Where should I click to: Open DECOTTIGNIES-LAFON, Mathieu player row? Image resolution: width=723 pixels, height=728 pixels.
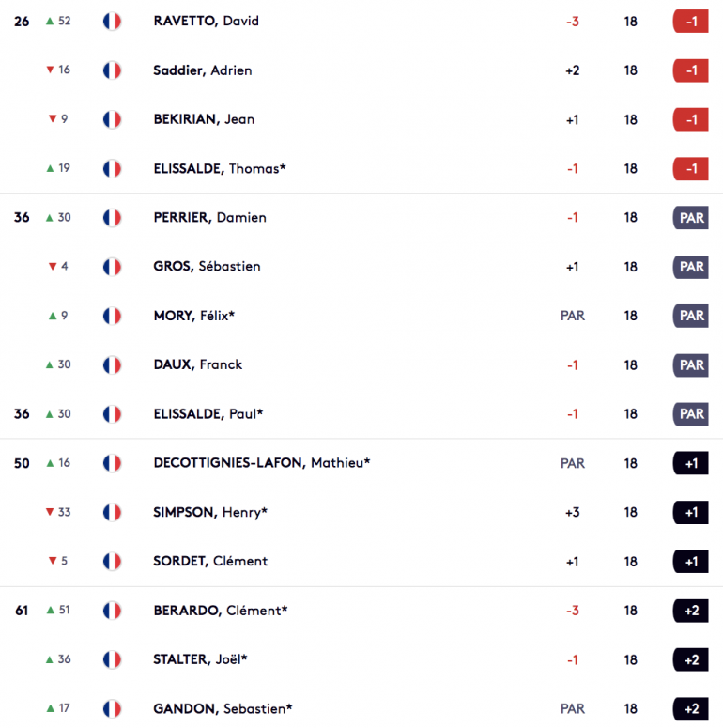coord(361,463)
